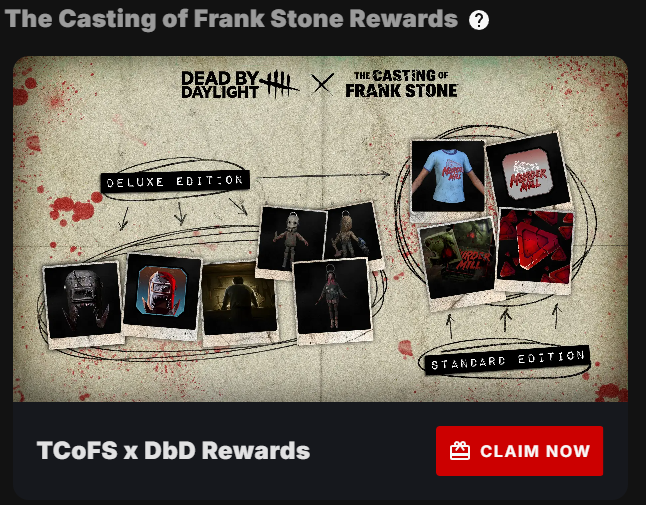Screen dimensions: 646x505
Task: Select the burlap doll charm photo
Action: tap(351, 232)
